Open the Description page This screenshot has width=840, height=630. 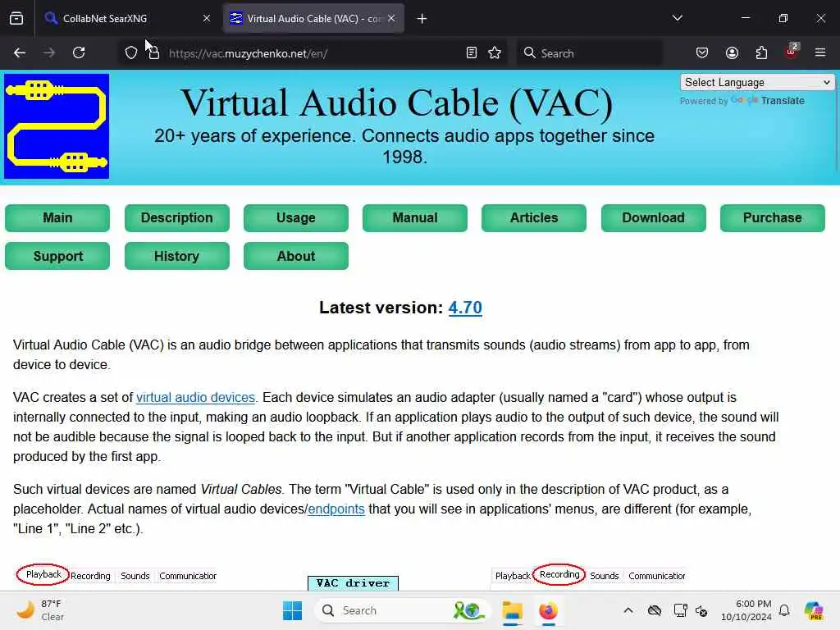(177, 218)
